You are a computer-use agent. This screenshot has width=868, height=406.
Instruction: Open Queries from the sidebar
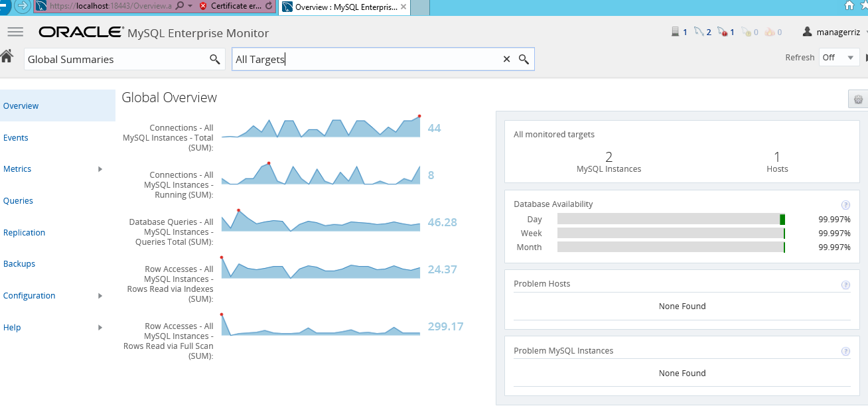click(x=18, y=201)
